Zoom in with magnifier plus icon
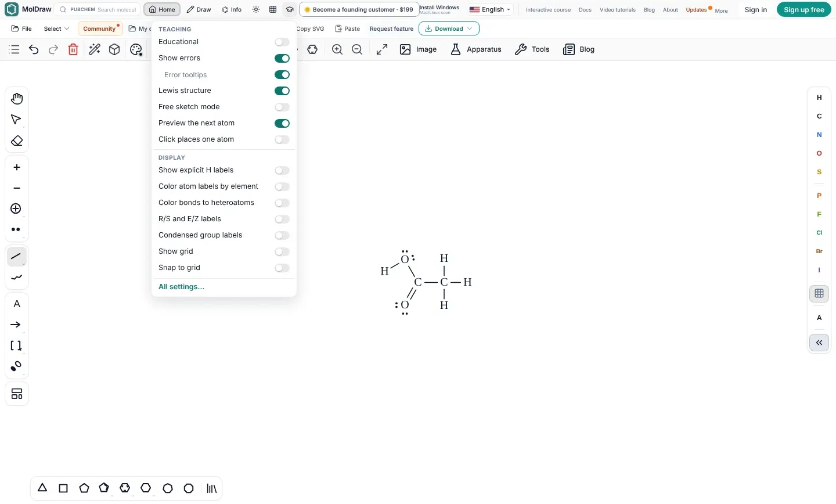The height and width of the screenshot is (504, 836). pos(337,49)
